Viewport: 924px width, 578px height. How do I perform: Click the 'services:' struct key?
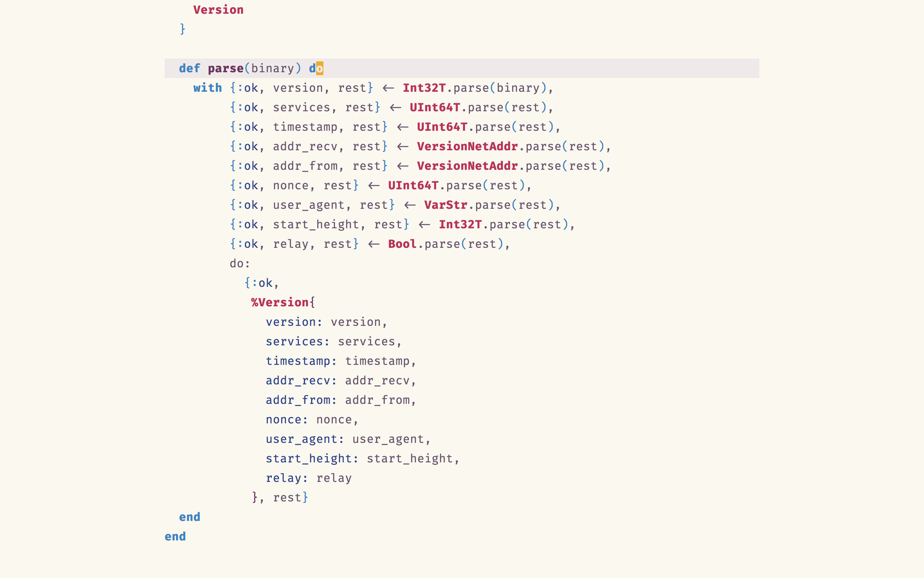[x=297, y=341]
